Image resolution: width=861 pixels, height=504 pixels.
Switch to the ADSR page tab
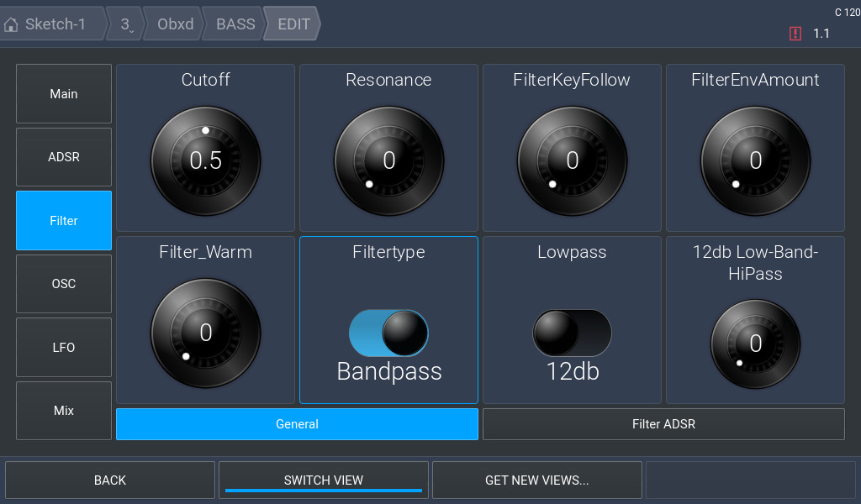tap(64, 157)
